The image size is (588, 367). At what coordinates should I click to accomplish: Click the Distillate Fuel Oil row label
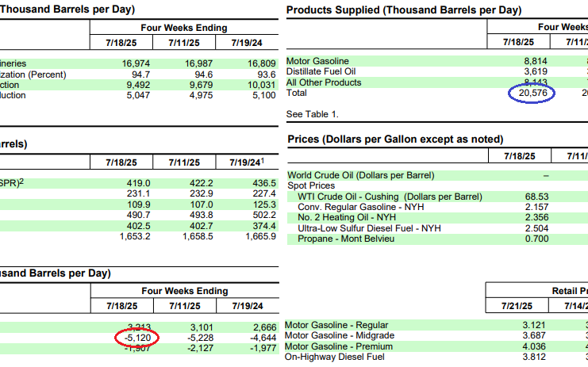click(319, 72)
